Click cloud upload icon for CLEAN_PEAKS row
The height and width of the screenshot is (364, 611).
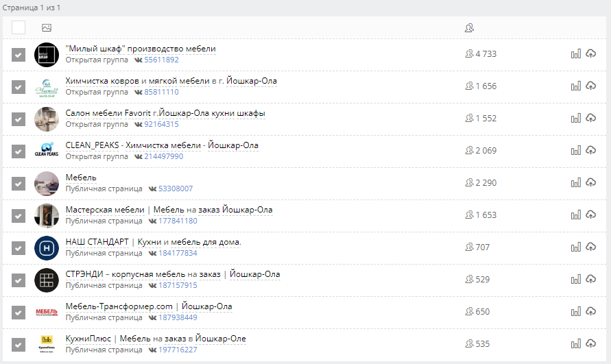click(x=590, y=150)
